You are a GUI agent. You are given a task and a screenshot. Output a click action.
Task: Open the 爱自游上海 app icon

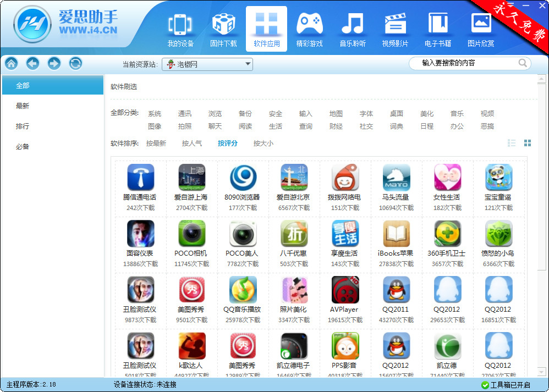192,177
